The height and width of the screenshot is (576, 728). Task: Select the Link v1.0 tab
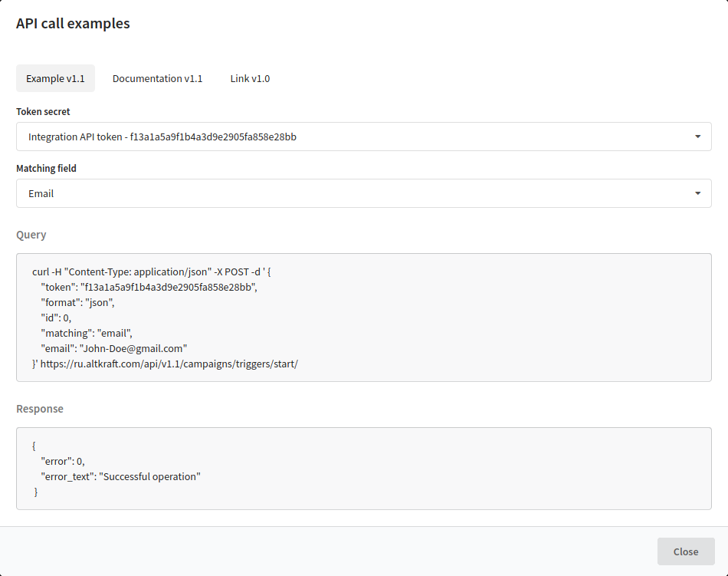[250, 78]
